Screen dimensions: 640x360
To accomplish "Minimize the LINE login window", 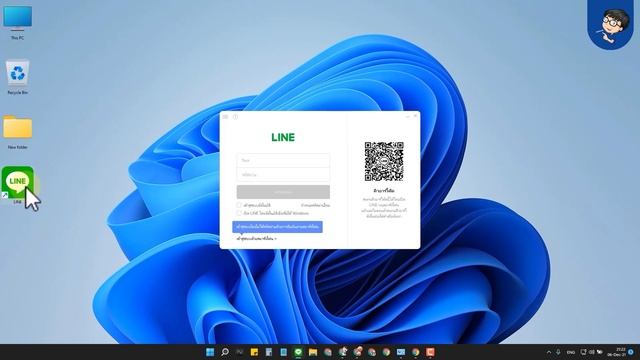I will [x=407, y=117].
